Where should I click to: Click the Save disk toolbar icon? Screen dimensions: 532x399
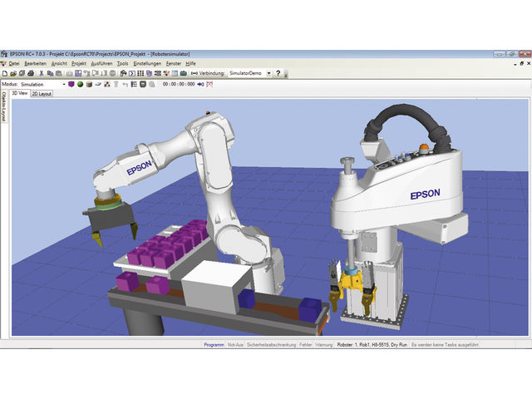[x=22, y=73]
